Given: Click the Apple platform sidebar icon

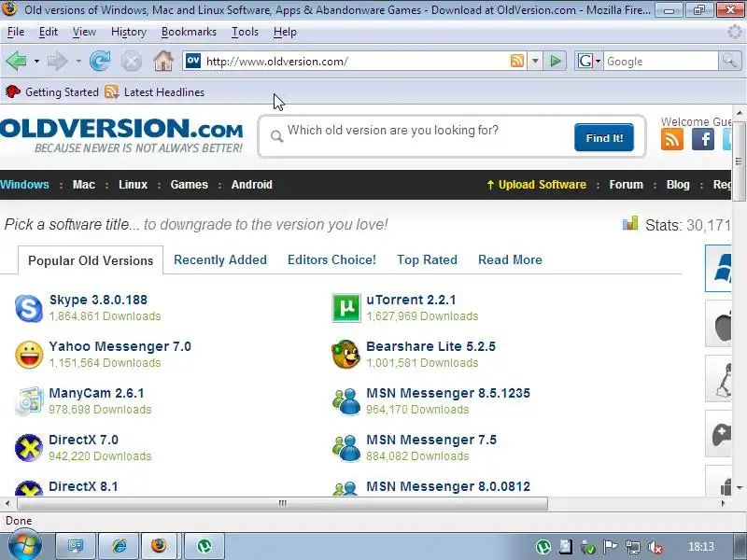Looking at the screenshot, I should coord(718,324).
